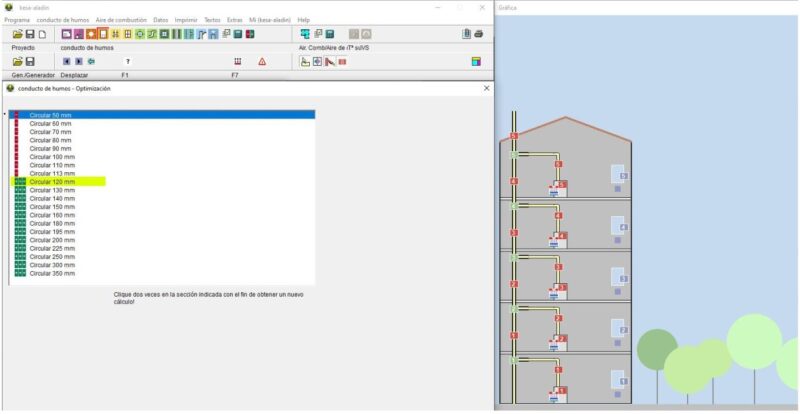Open the Extras menu
Image resolution: width=800 pixels, height=414 pixels.
coord(234,19)
